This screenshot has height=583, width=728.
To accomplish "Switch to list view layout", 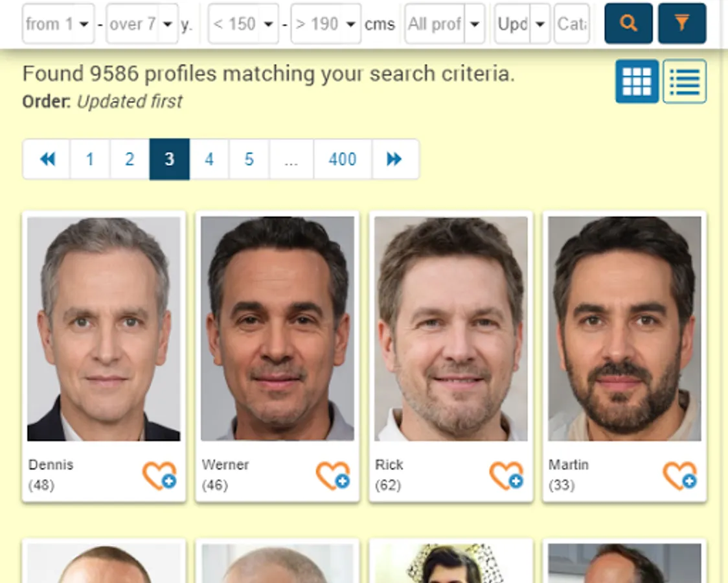I will point(685,81).
